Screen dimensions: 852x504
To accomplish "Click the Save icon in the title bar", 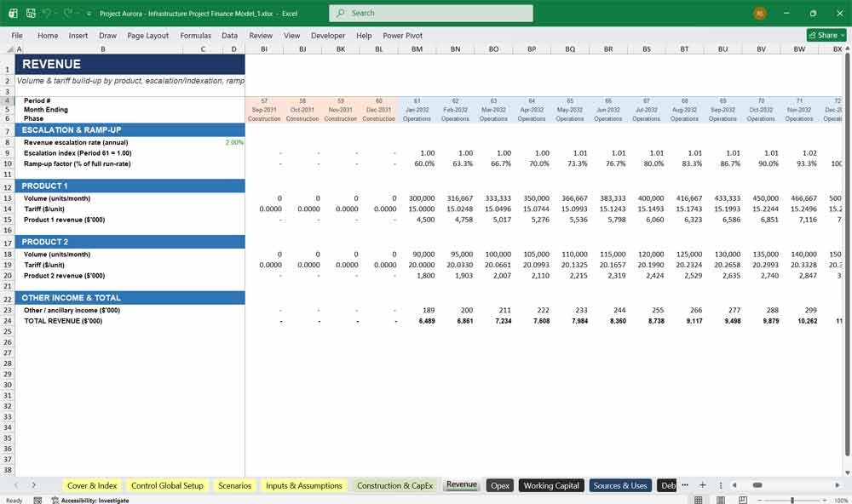I will (31, 13).
